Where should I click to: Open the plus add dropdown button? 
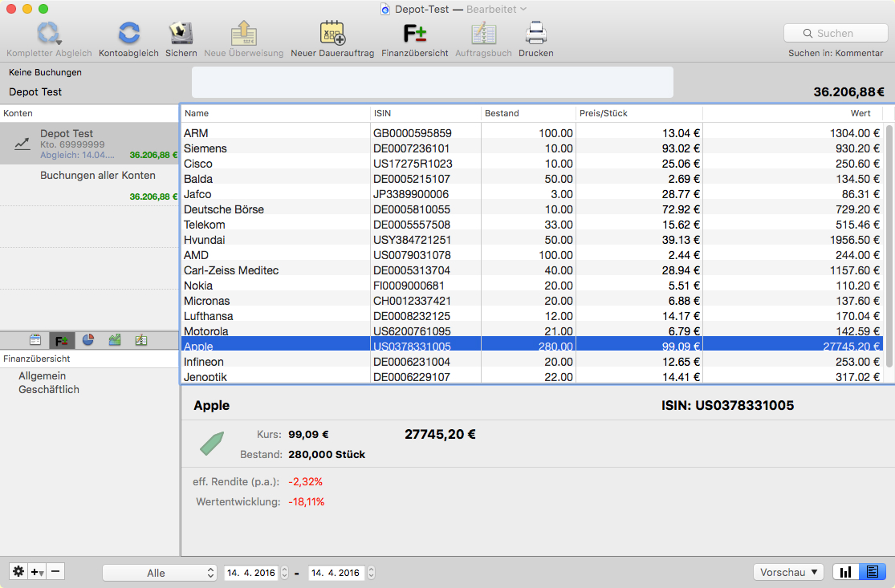pos(37,572)
